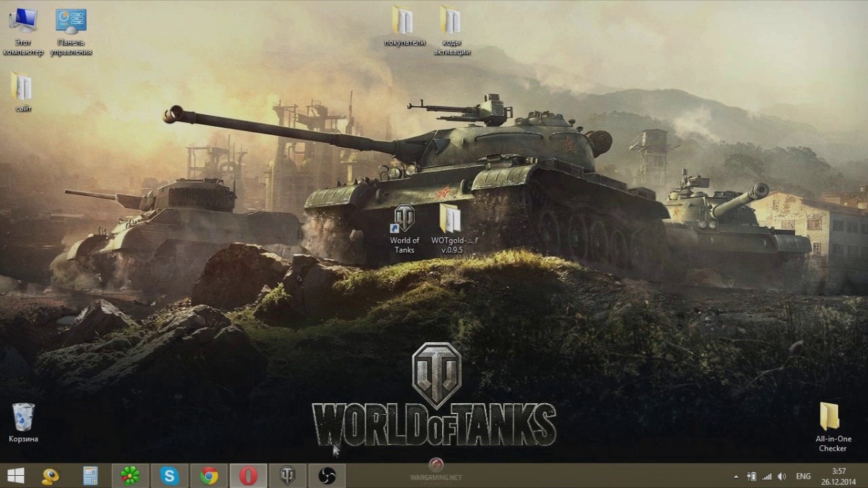
Task: Open the коды активации folder
Action: 451,31
